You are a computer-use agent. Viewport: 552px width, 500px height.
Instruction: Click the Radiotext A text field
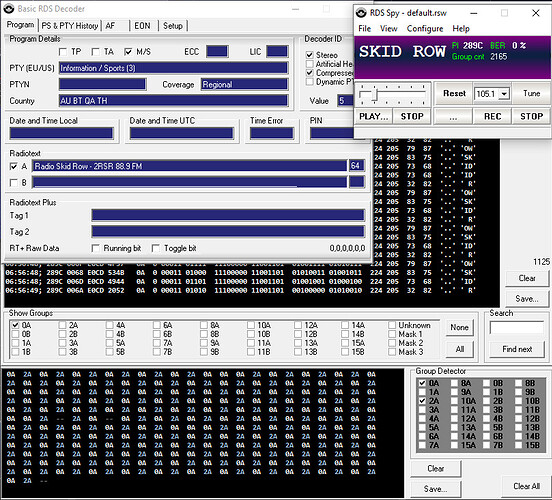click(189, 166)
